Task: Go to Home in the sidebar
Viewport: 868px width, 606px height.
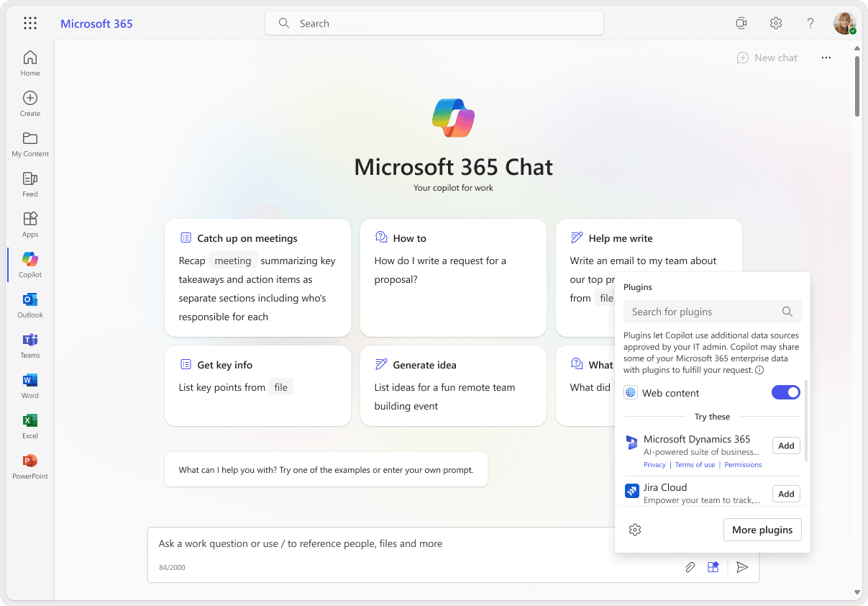Action: pos(30,63)
